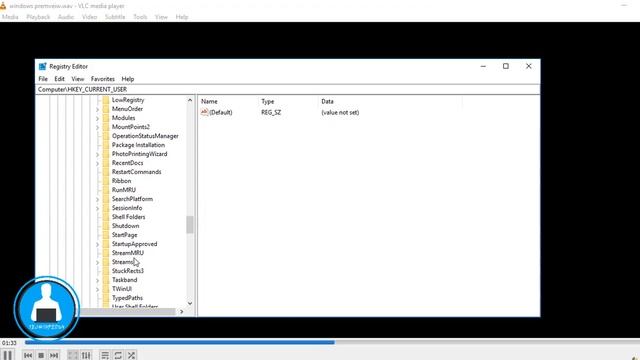Screen dimensions: 640x360
Task: Click the VLC seek progress bar
Action: 331,342
